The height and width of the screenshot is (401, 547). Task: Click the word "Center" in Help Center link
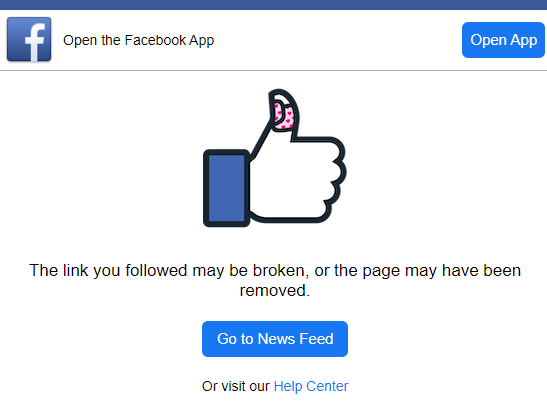[x=327, y=386]
